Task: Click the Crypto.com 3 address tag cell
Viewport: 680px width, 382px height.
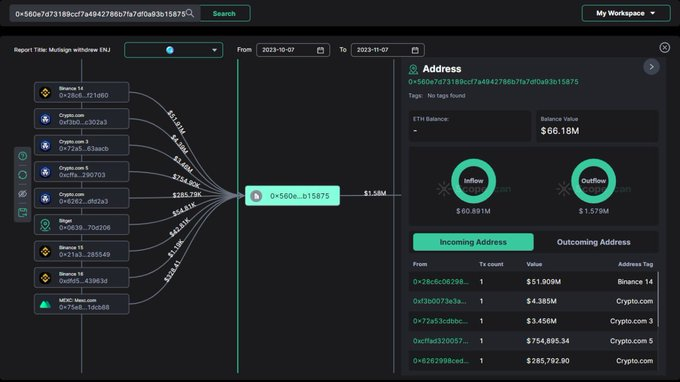Action: pos(631,321)
